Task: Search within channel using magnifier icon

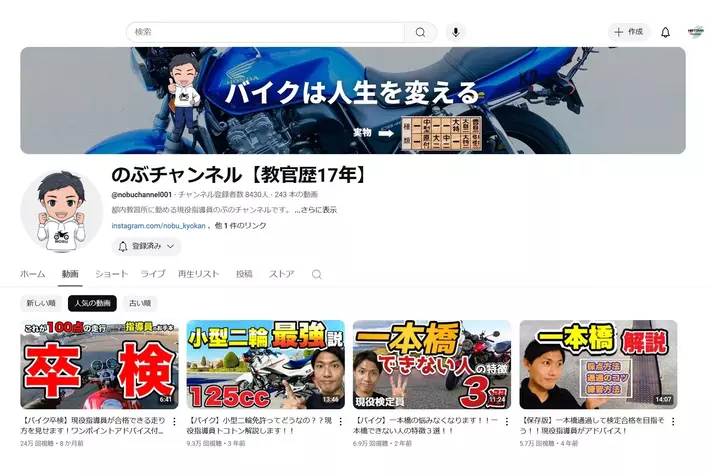Action: coord(317,274)
